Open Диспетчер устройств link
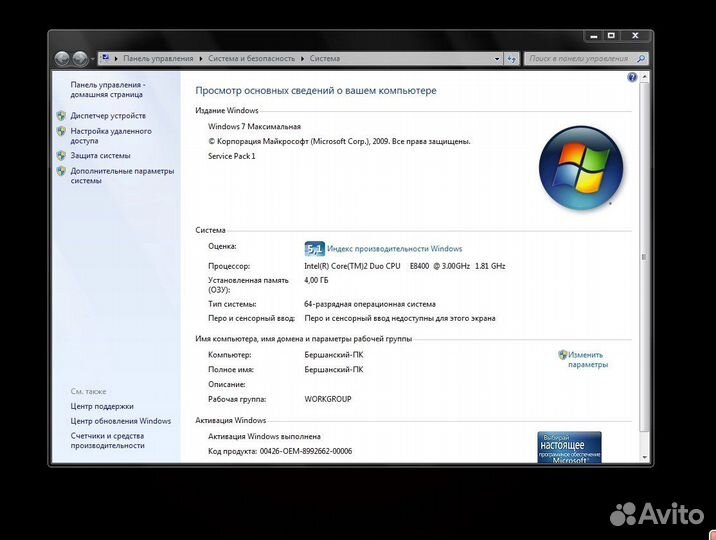The width and height of the screenshot is (716, 540). (x=108, y=116)
